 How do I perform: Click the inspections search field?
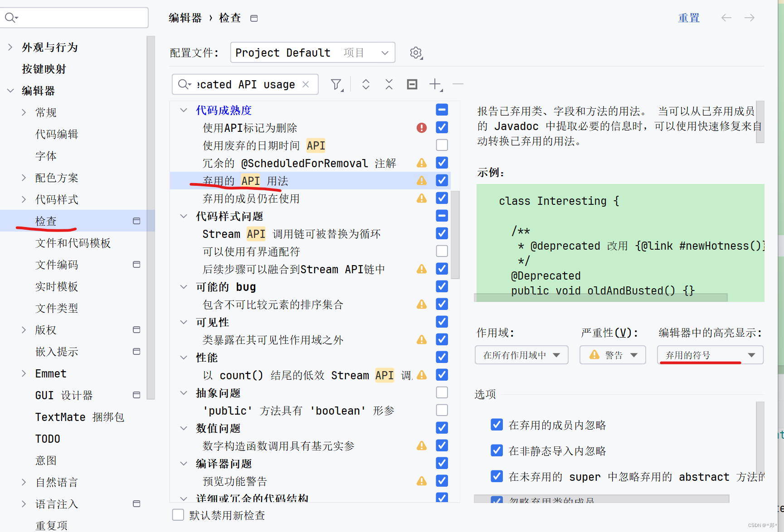[245, 84]
